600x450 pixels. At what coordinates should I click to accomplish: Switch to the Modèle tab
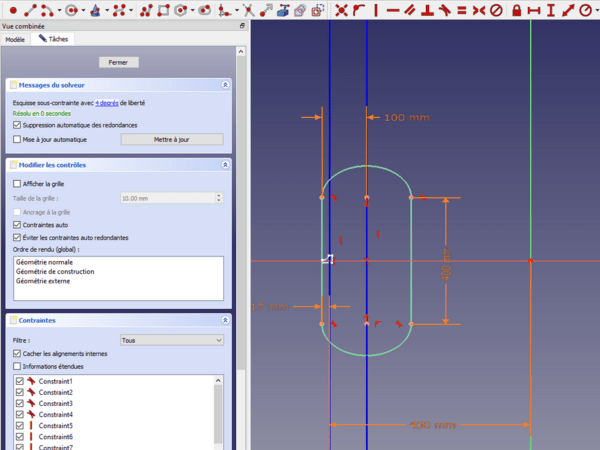point(15,39)
